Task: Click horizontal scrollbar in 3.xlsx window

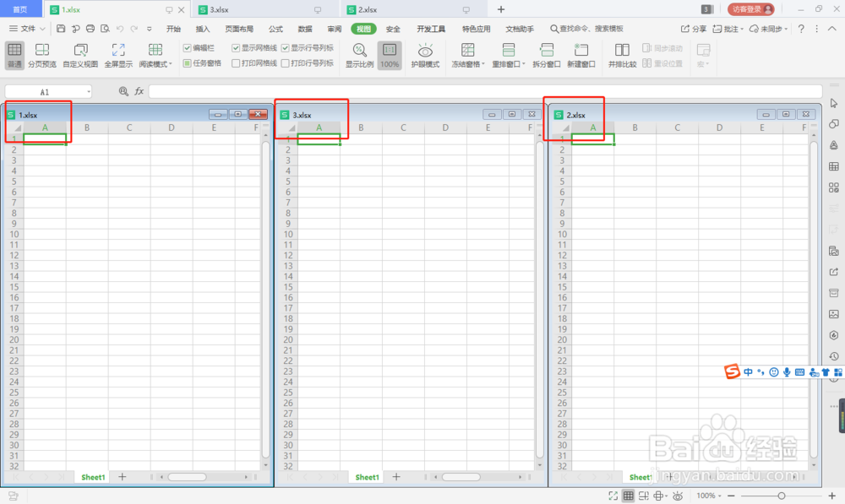Action: [461, 477]
